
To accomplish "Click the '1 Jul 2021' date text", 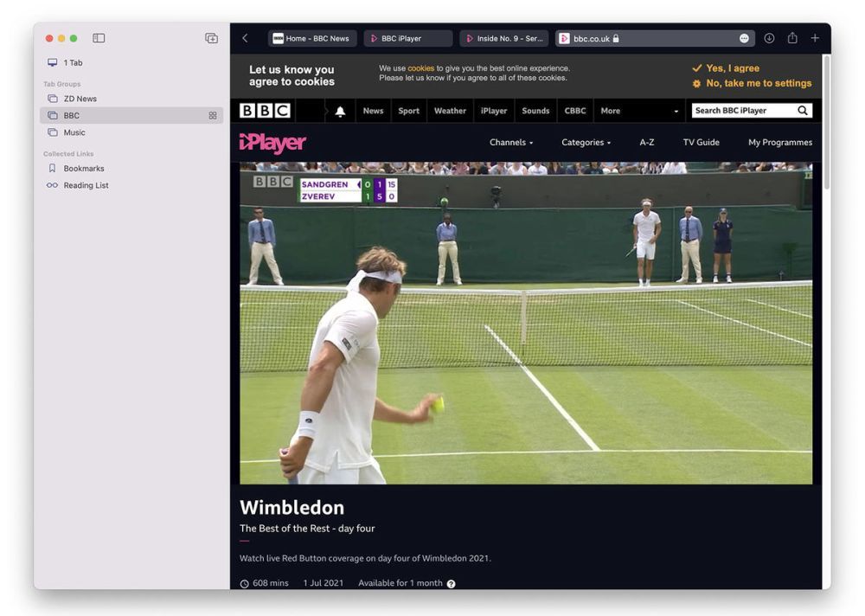I will tap(324, 583).
